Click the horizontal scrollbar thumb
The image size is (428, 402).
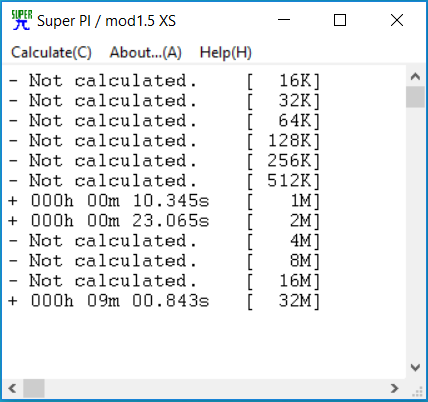[34, 388]
